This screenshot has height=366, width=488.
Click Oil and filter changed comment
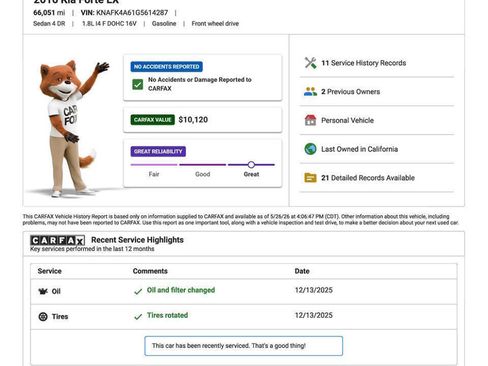click(181, 290)
